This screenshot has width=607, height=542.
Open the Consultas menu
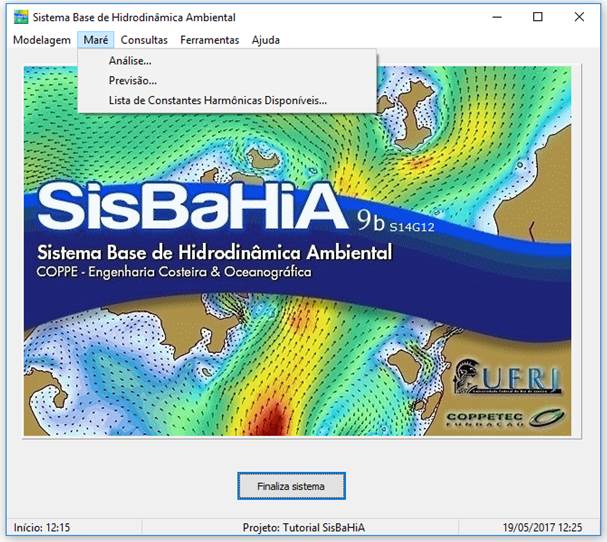[144, 40]
